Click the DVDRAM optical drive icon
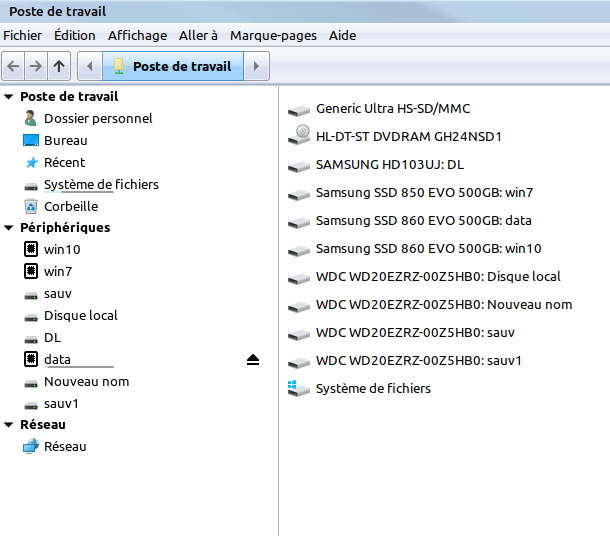Image resolution: width=610 pixels, height=536 pixels. (x=299, y=135)
